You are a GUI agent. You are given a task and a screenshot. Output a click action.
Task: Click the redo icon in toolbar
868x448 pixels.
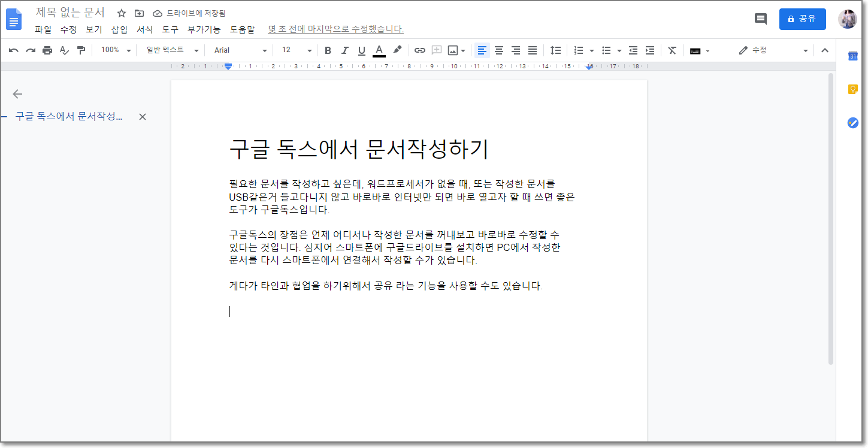coord(31,50)
